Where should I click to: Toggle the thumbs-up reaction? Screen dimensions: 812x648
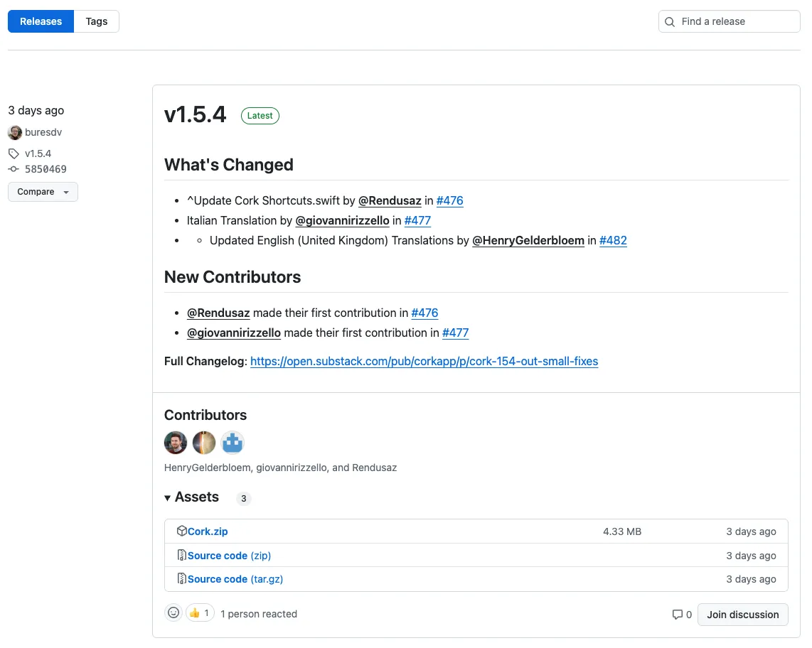coord(199,612)
